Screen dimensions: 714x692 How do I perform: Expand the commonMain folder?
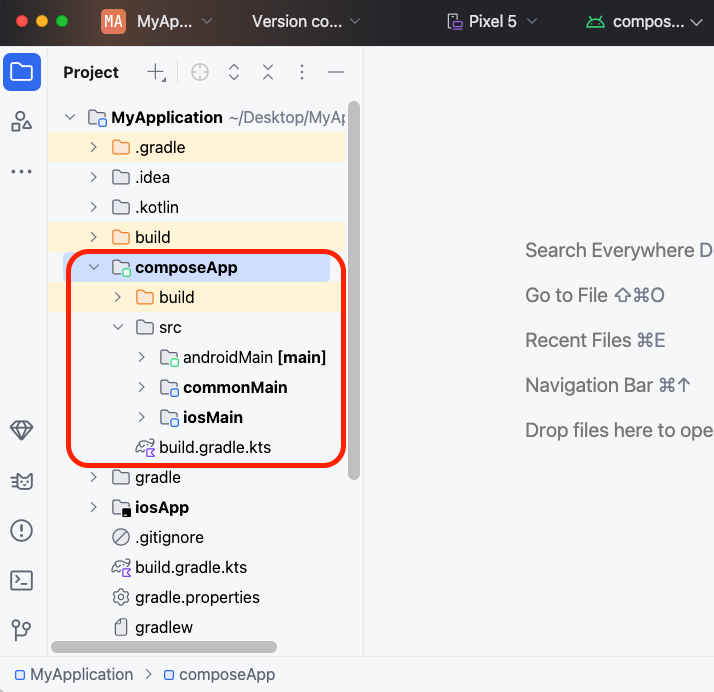pyautogui.click(x=142, y=387)
